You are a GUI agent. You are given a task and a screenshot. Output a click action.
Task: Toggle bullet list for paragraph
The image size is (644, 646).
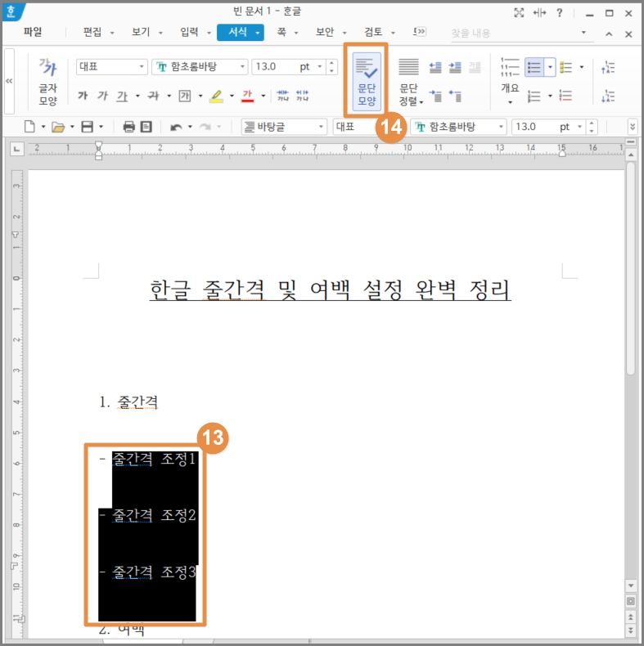pos(534,67)
